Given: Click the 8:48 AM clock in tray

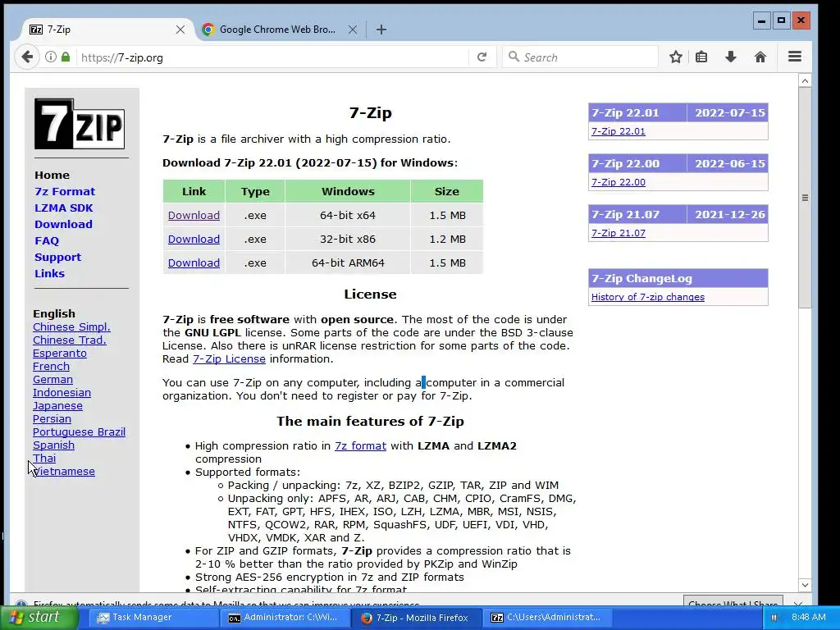Looking at the screenshot, I should [808, 618].
